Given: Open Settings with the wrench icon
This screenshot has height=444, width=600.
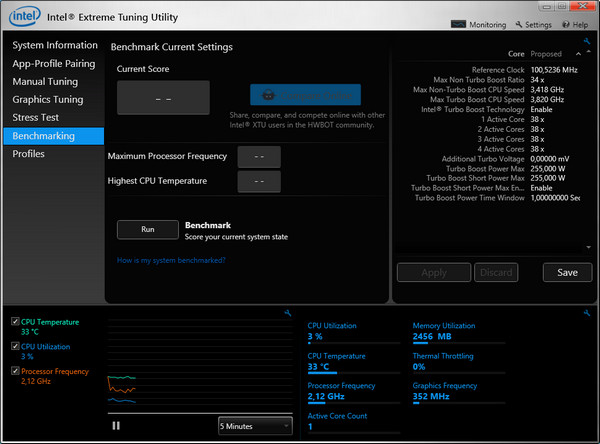Looking at the screenshot, I should click(532, 24).
